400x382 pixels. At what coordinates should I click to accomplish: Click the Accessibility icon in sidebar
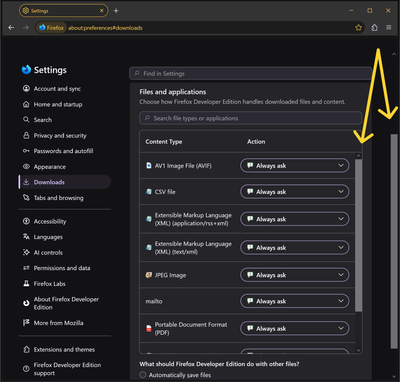coord(26,221)
